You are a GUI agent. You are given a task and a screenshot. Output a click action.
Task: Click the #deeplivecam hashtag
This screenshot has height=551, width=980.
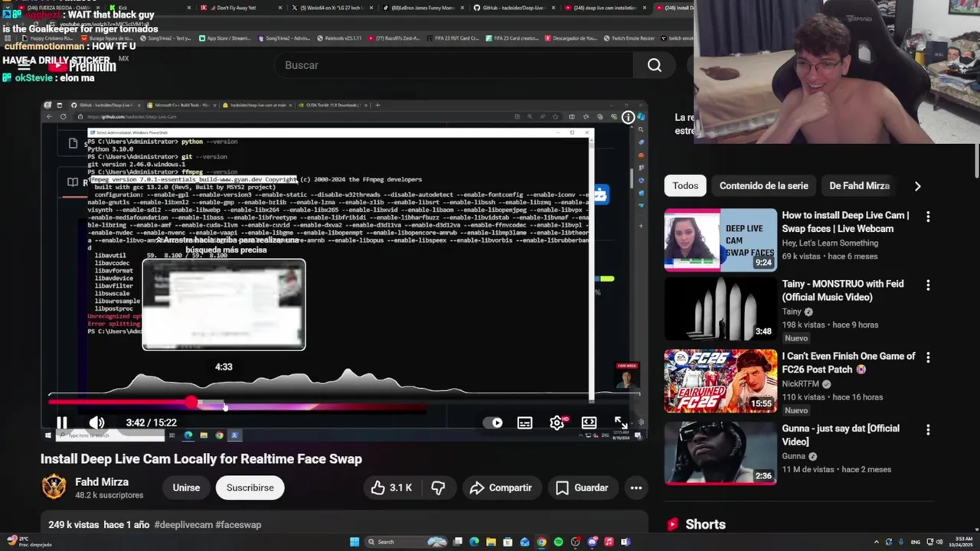pyautogui.click(x=184, y=525)
